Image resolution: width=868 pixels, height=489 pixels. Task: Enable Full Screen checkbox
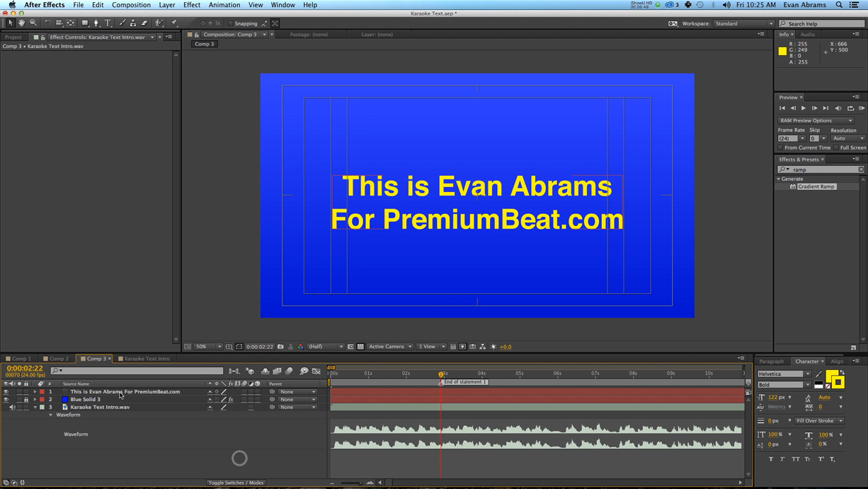tap(836, 147)
